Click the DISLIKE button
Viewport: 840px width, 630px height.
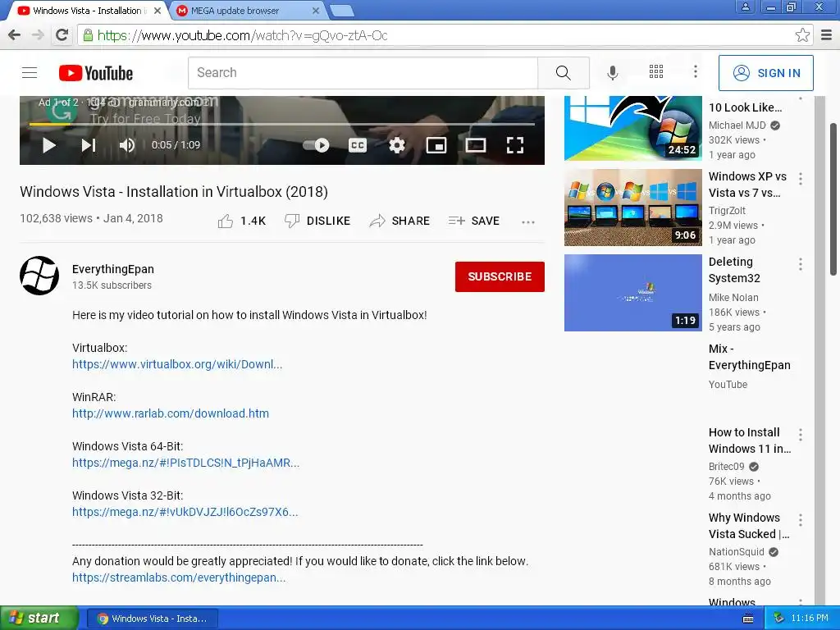(317, 221)
